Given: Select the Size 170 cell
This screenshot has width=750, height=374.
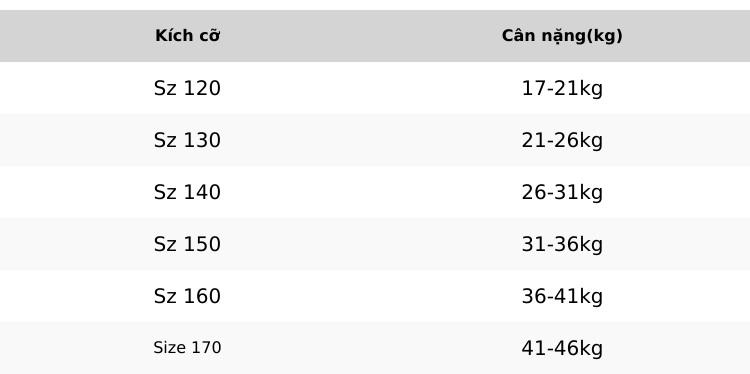Looking at the screenshot, I should coord(188,348).
